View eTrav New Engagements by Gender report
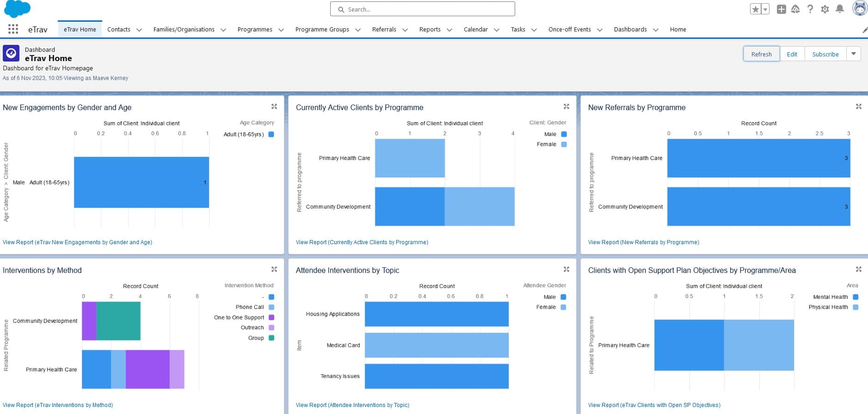 (x=77, y=242)
